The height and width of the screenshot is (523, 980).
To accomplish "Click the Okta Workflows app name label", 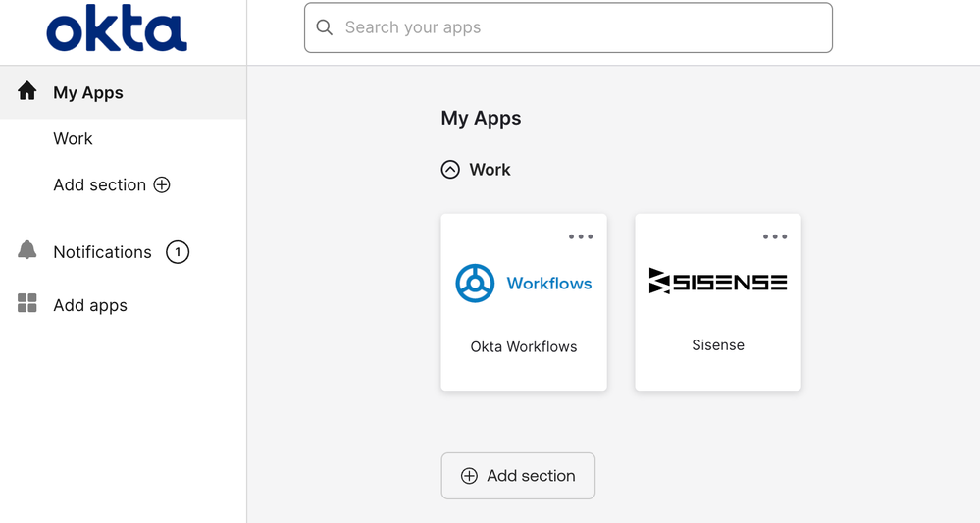I will point(524,346).
